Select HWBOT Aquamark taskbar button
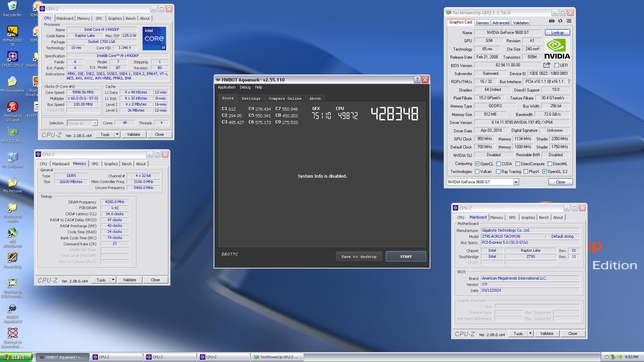Screen dimensions: 644x362 62,357
